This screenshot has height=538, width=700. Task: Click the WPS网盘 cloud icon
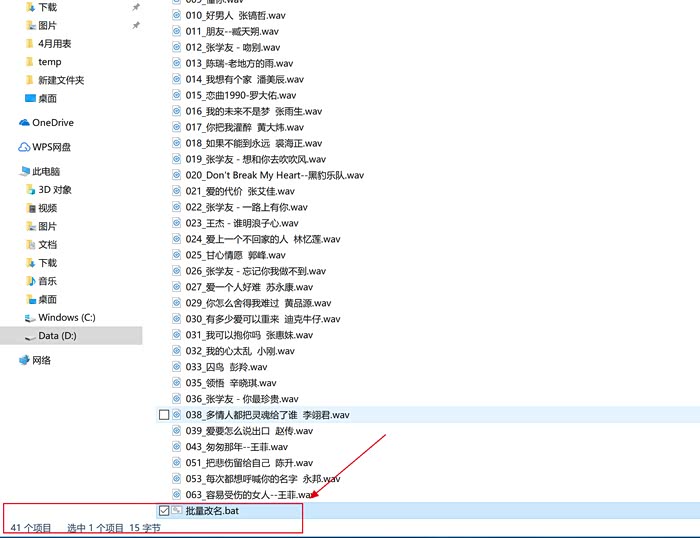pyautogui.click(x=24, y=147)
